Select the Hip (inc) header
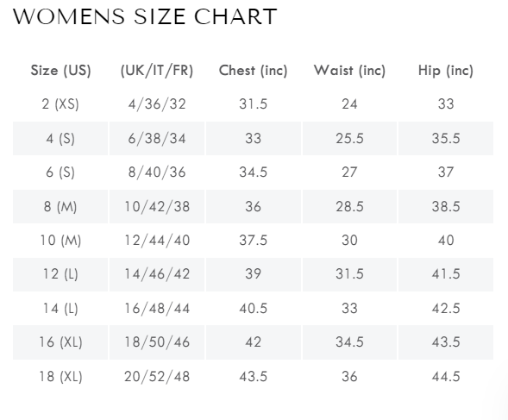The width and height of the screenshot is (508, 420). pos(446,71)
